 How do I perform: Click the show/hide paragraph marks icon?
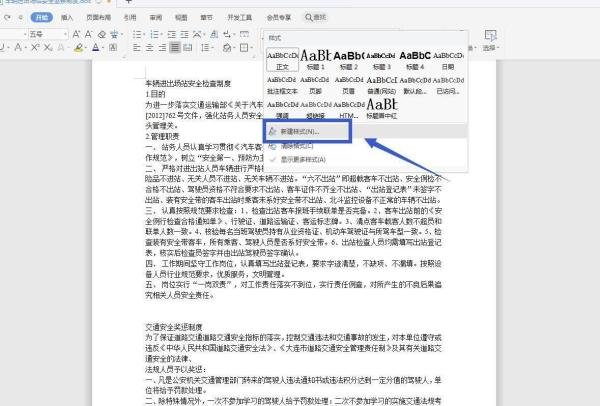pos(227,34)
